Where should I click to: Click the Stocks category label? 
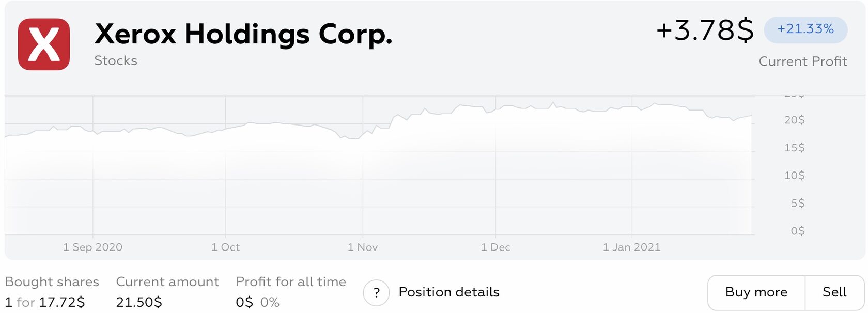pyautogui.click(x=116, y=61)
